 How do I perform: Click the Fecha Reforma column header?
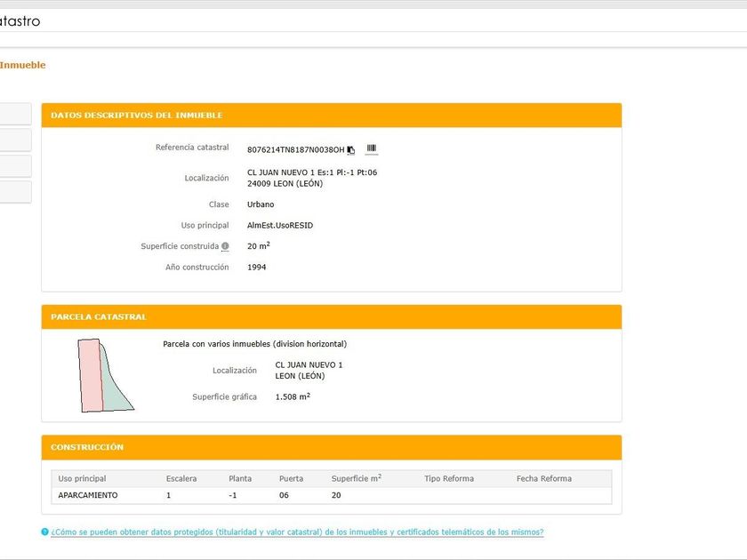[543, 478]
